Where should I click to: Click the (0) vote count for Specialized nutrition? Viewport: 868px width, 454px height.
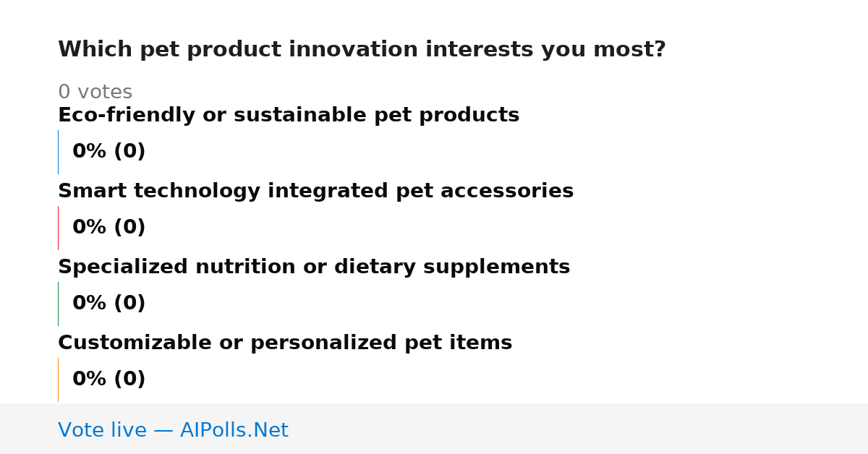pos(129,304)
